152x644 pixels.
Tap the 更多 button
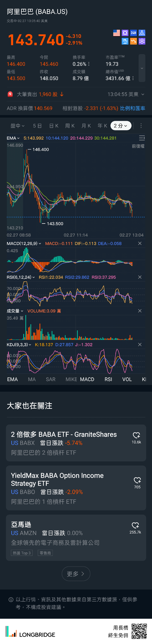pyautogui.click(x=76, y=574)
